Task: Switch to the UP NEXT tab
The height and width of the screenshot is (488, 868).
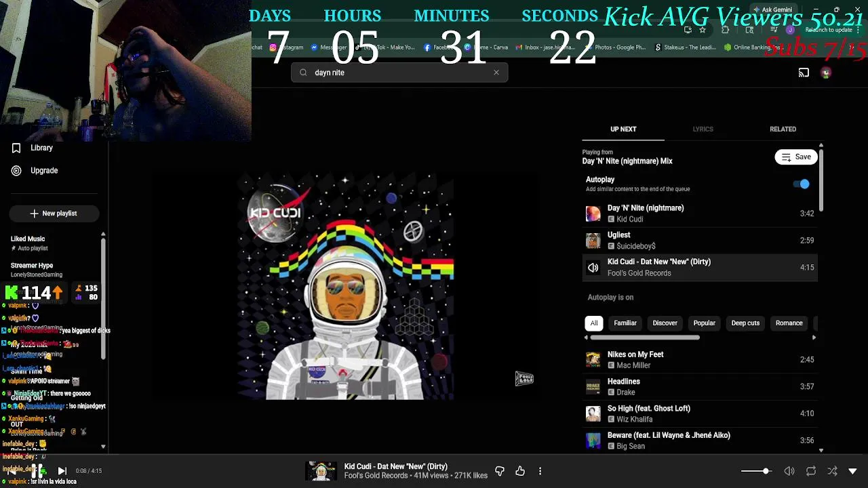Action: [x=623, y=129]
